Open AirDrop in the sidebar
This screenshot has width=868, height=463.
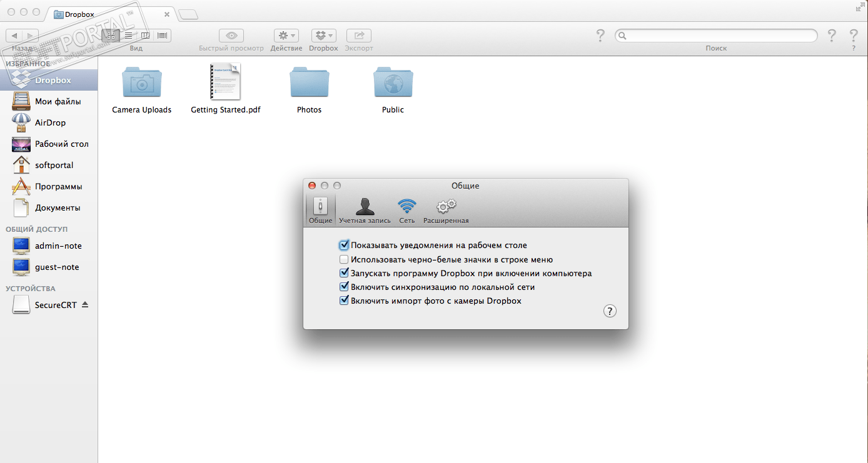(x=49, y=122)
